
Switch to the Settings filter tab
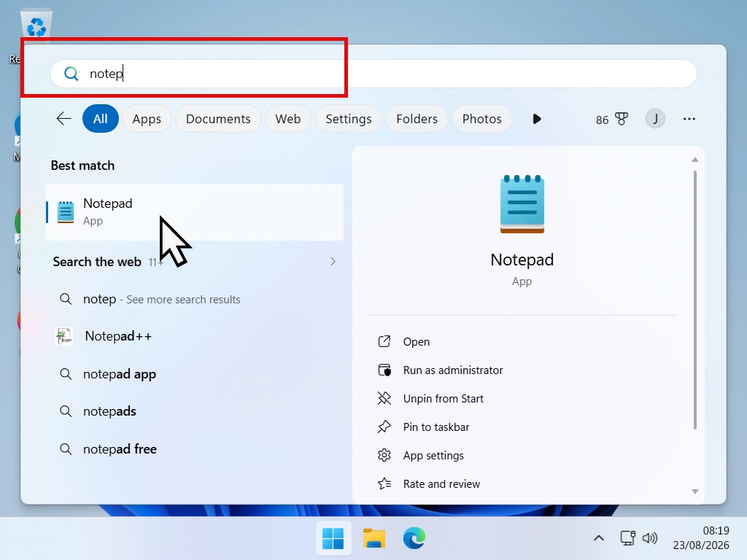[x=348, y=119]
